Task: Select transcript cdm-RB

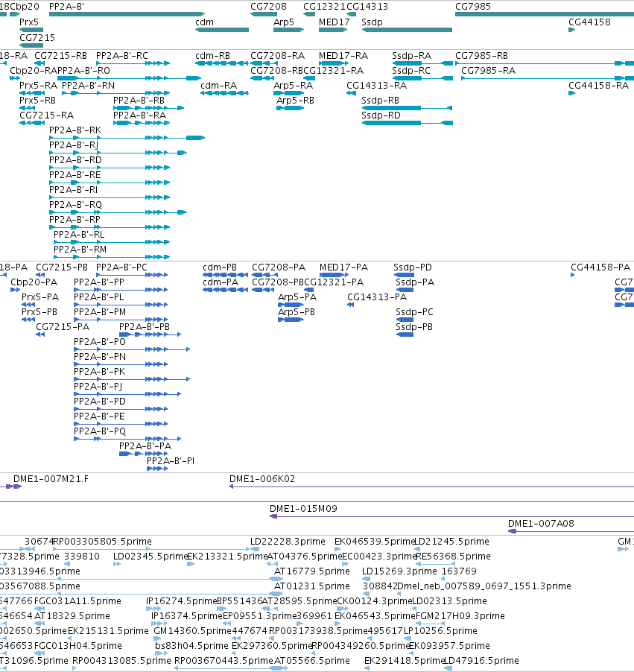Action: point(222,63)
